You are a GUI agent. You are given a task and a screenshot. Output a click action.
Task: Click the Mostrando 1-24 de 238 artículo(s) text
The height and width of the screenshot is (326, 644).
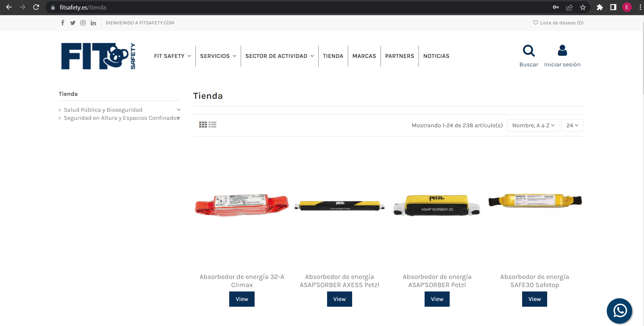point(457,125)
